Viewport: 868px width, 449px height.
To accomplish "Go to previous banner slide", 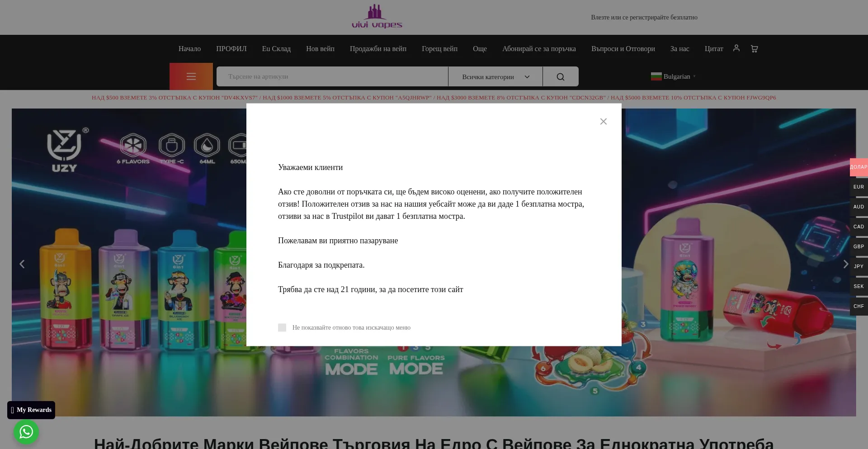I will point(22,264).
